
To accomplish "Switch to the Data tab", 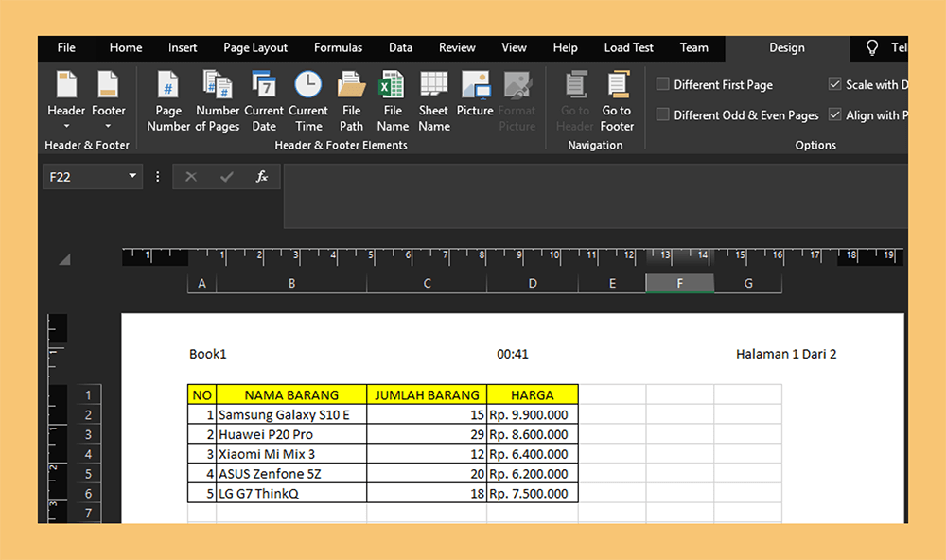I will tap(400, 47).
